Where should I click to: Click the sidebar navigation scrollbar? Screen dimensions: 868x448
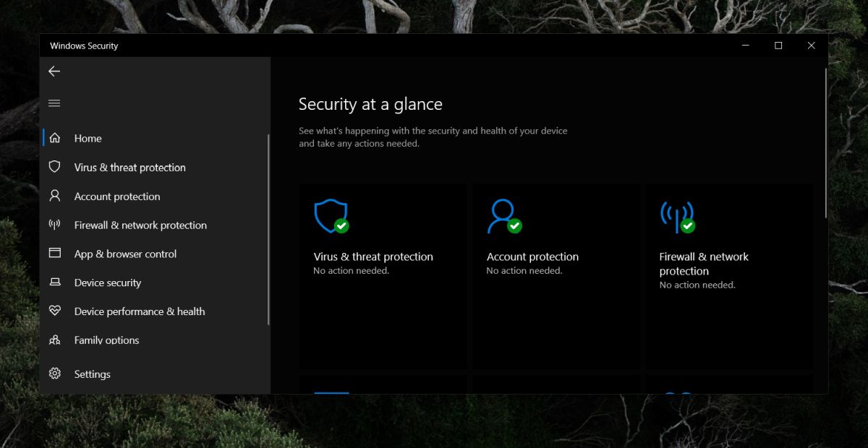pyautogui.click(x=268, y=229)
